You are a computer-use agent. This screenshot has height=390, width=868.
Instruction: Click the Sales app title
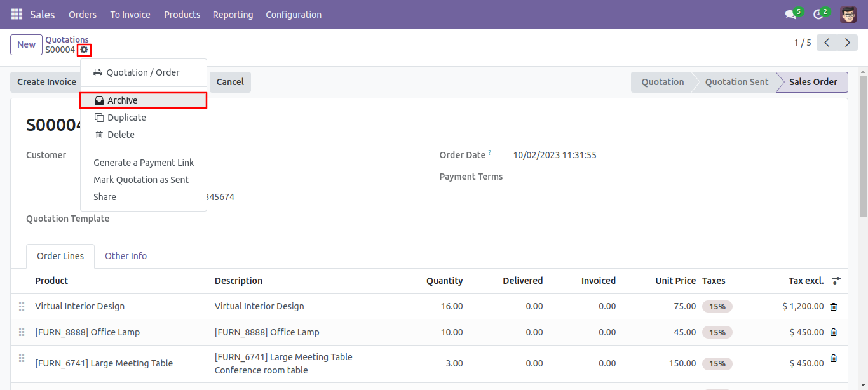point(43,14)
